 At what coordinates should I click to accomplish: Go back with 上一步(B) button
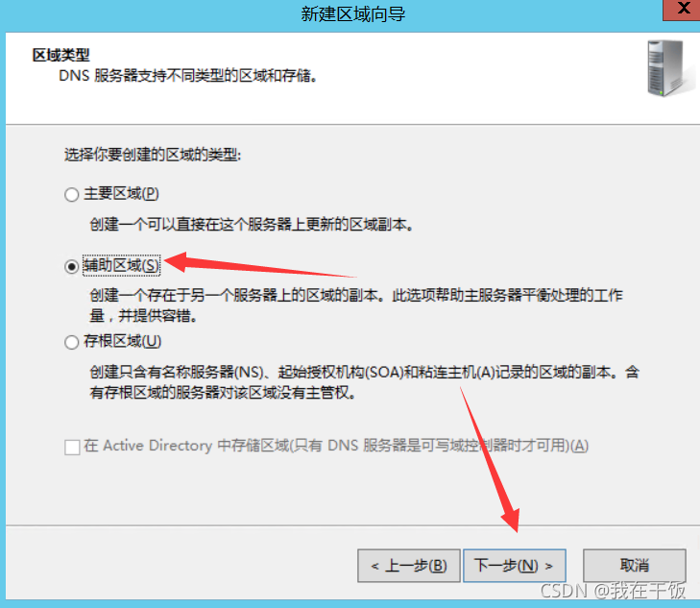[x=408, y=566]
